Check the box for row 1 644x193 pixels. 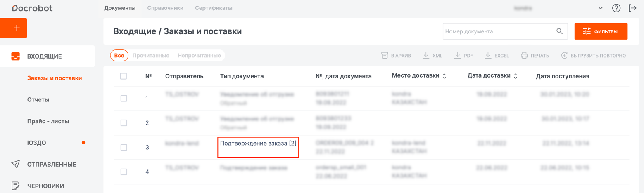124,99
